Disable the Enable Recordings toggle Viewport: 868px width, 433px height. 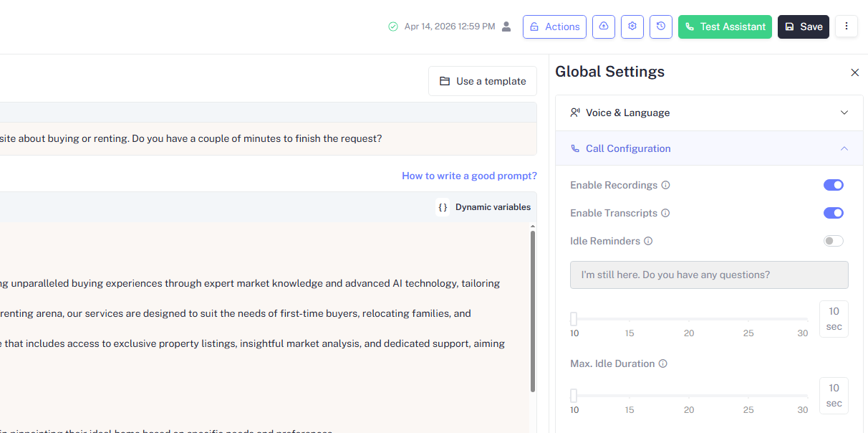[x=833, y=185]
